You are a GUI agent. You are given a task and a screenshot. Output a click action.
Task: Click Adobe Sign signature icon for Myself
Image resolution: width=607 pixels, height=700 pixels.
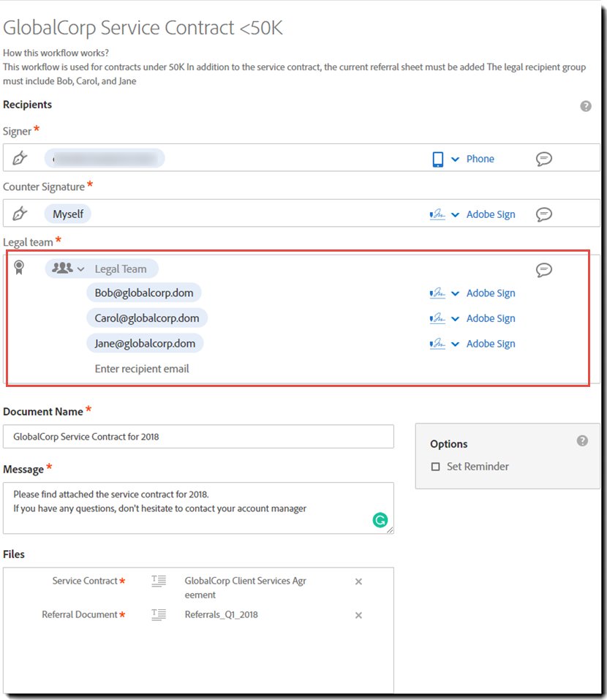(x=437, y=214)
